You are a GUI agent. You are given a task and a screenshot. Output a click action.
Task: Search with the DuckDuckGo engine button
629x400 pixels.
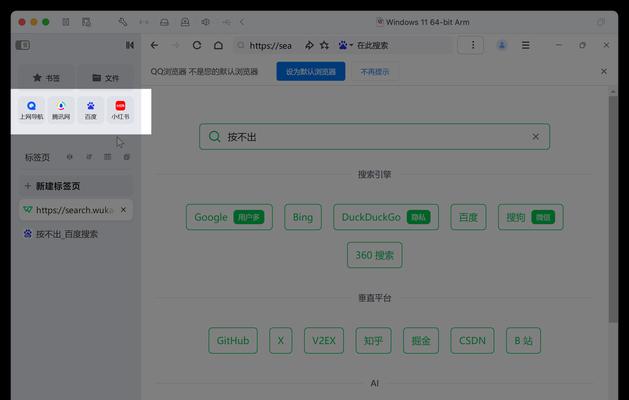pyautogui.click(x=385, y=217)
